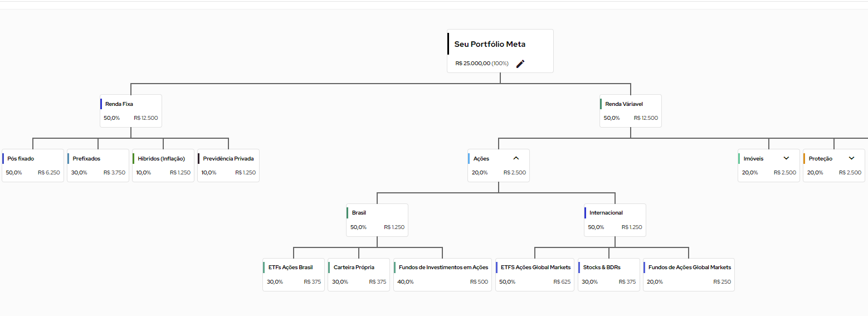The image size is (868, 316).
Task: Click the R$ 25.000,00 portfolio total value
Action: (x=472, y=64)
